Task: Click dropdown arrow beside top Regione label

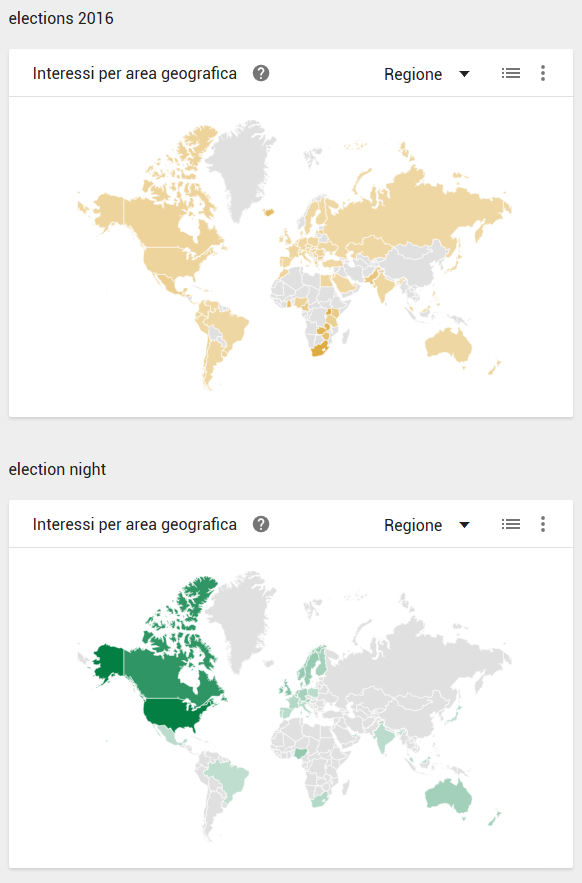Action: click(x=464, y=74)
